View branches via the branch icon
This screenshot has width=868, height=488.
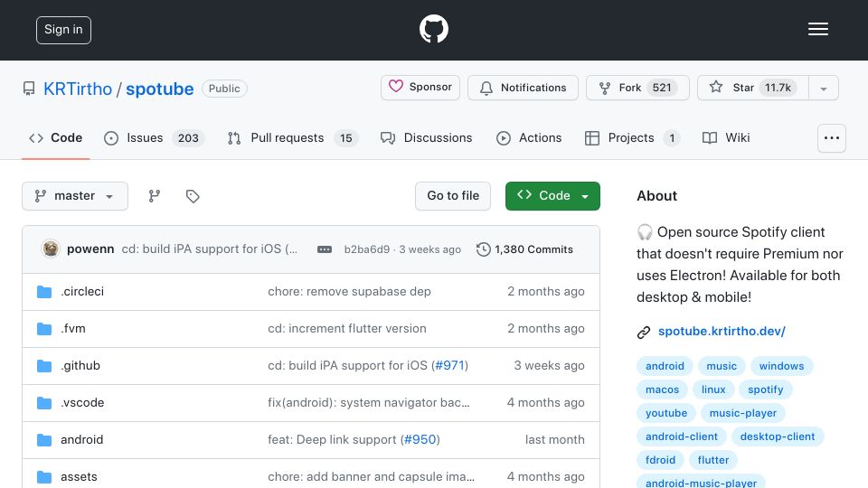(x=155, y=196)
